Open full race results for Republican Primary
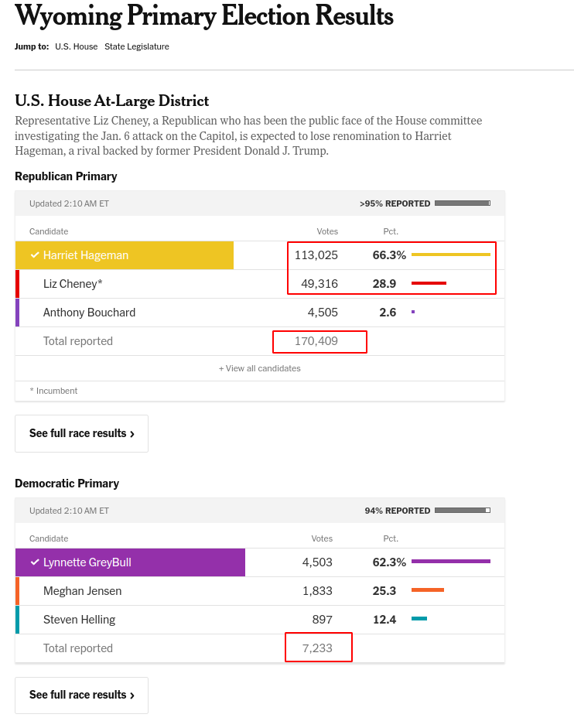 click(x=81, y=433)
